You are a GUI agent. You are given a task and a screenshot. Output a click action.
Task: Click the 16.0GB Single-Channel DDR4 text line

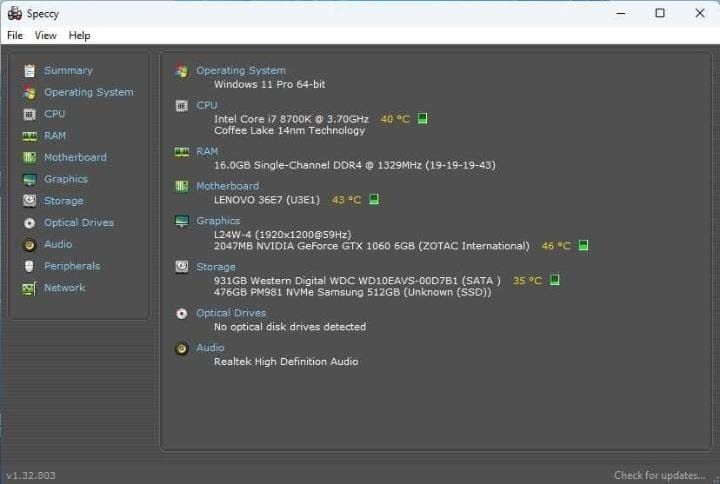(x=354, y=165)
